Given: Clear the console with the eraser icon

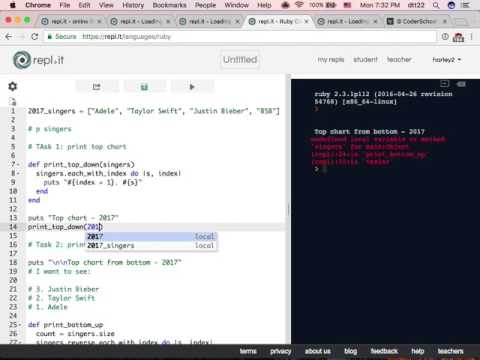Looking at the screenshot, I should [461, 84].
